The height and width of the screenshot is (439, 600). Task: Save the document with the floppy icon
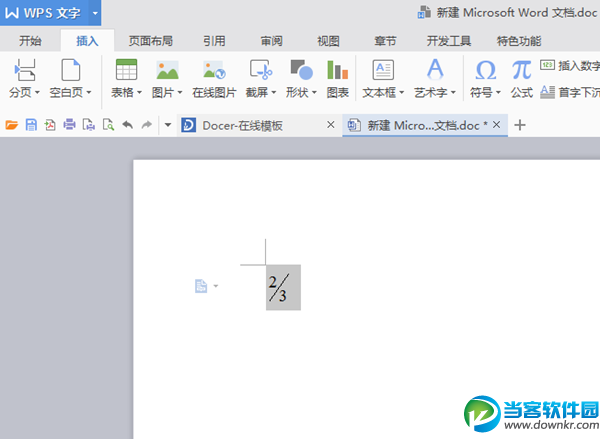[31, 125]
